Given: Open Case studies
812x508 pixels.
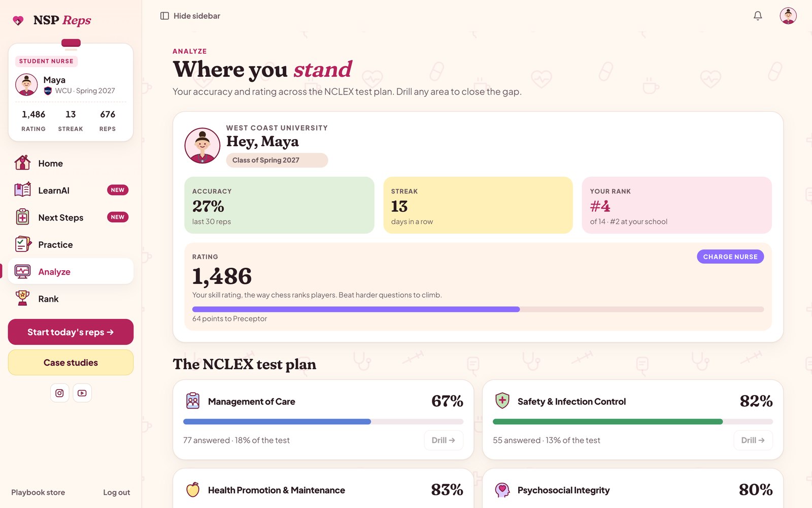Looking at the screenshot, I should tap(71, 362).
